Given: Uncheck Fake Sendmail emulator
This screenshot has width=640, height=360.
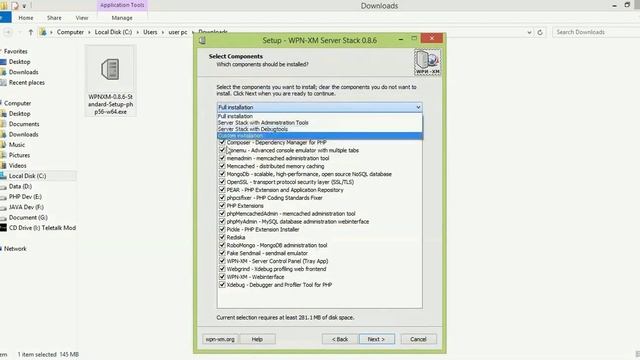Looking at the screenshot, I should pyautogui.click(x=222, y=253).
